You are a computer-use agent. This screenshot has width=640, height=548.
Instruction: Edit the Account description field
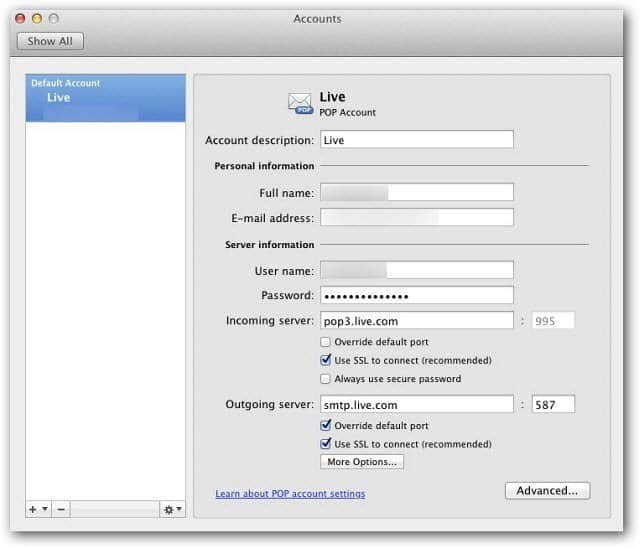click(417, 140)
